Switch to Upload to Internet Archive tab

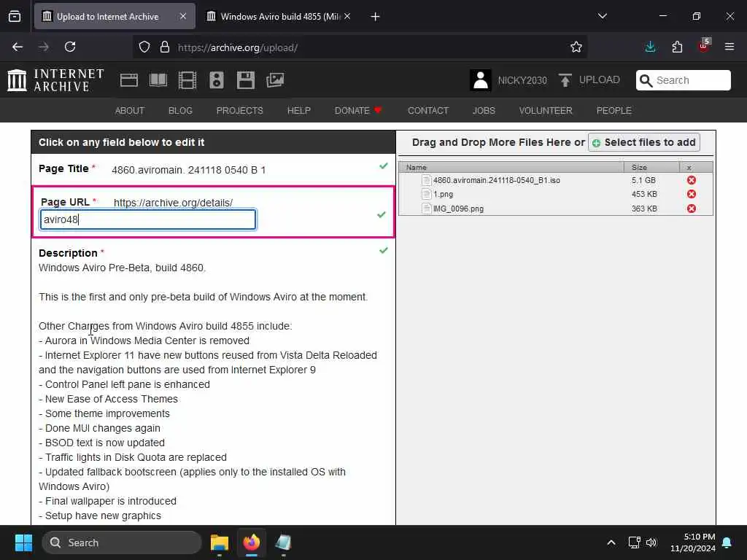tap(115, 16)
